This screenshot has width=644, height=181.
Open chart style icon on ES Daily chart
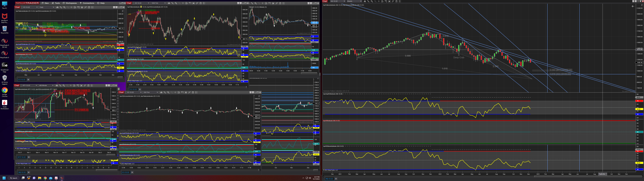[57, 7]
